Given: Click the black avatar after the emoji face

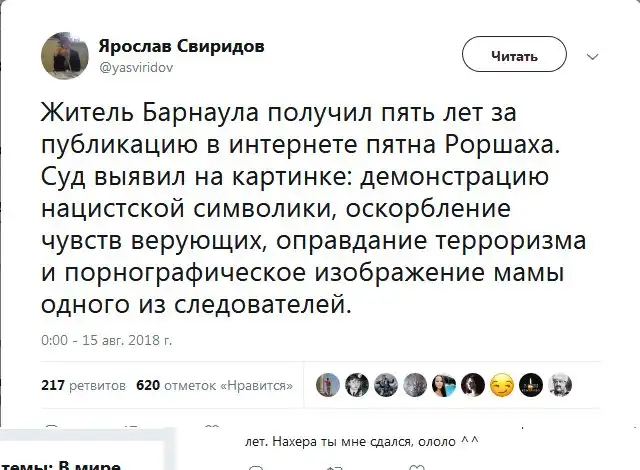Looking at the screenshot, I should (531, 385).
